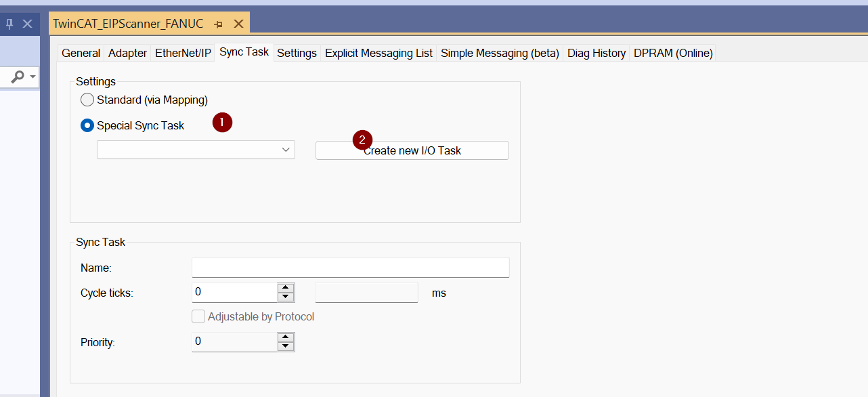The height and width of the screenshot is (397, 868).
Task: Open the EtherNet/IP tab
Action: pyautogui.click(x=183, y=53)
